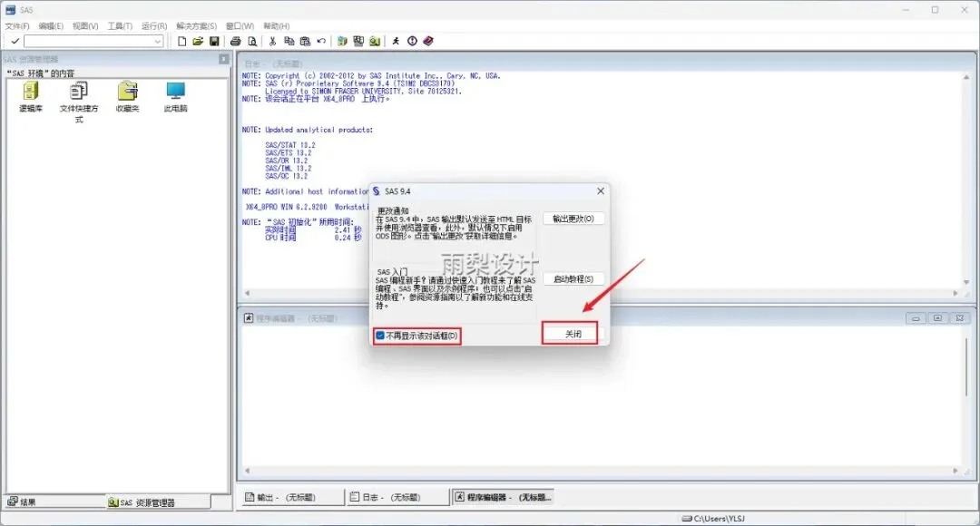The height and width of the screenshot is (526, 980).
Task: Click the checkmark submit-command icon
Action: tap(15, 41)
